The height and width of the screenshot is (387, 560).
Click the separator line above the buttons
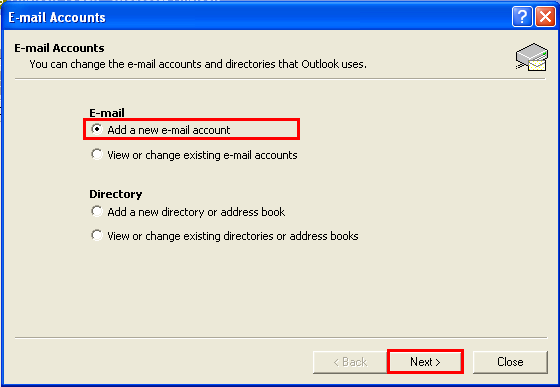281,337
